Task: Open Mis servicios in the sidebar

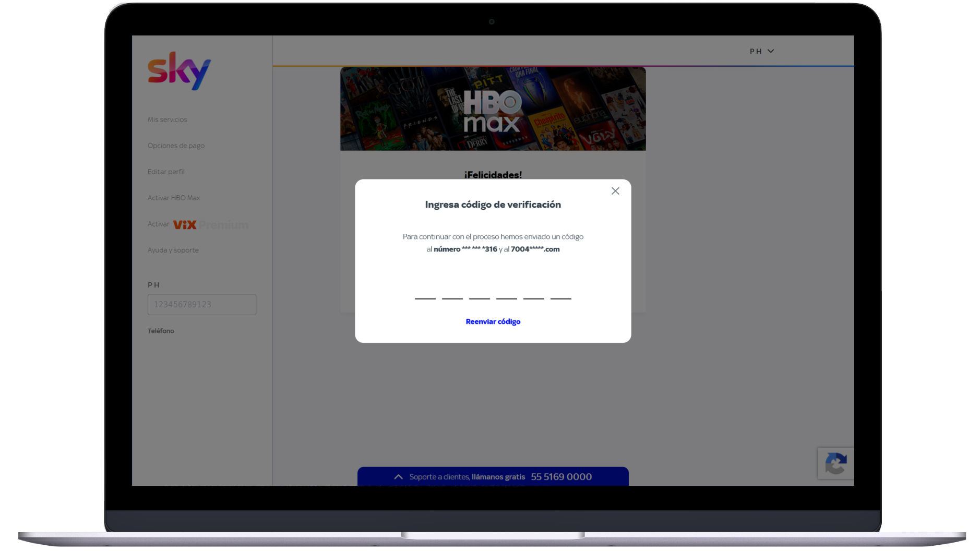Action: (x=167, y=119)
